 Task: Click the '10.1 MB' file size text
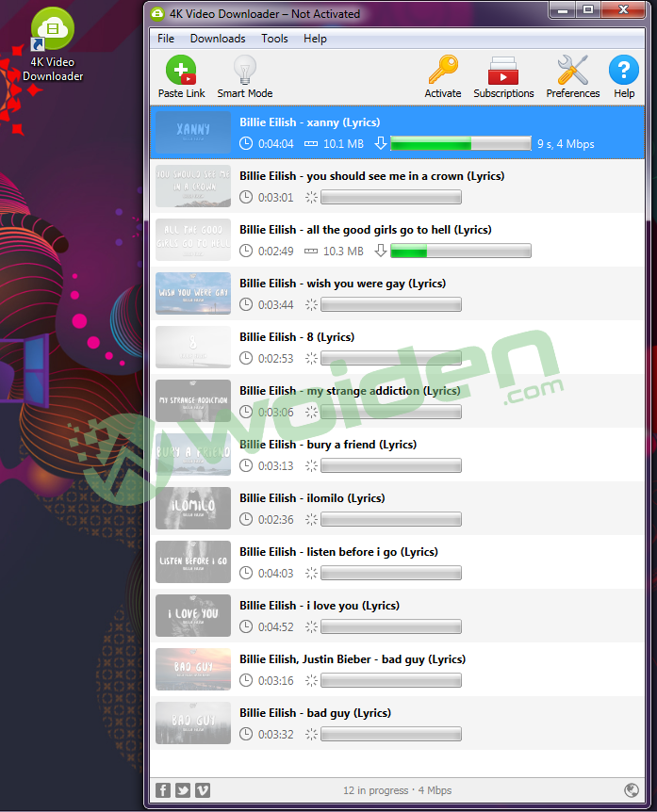tap(343, 144)
